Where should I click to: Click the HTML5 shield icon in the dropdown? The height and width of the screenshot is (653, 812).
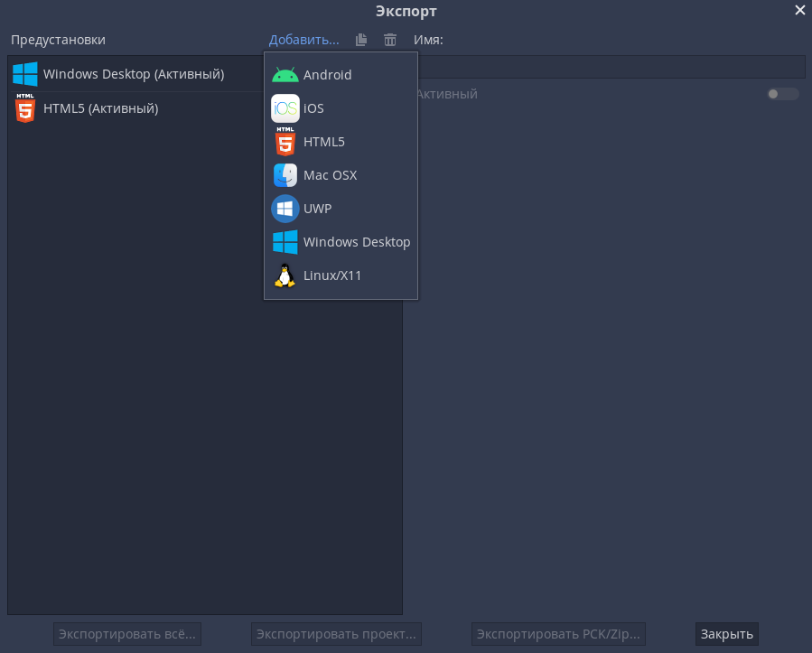pyautogui.click(x=285, y=142)
